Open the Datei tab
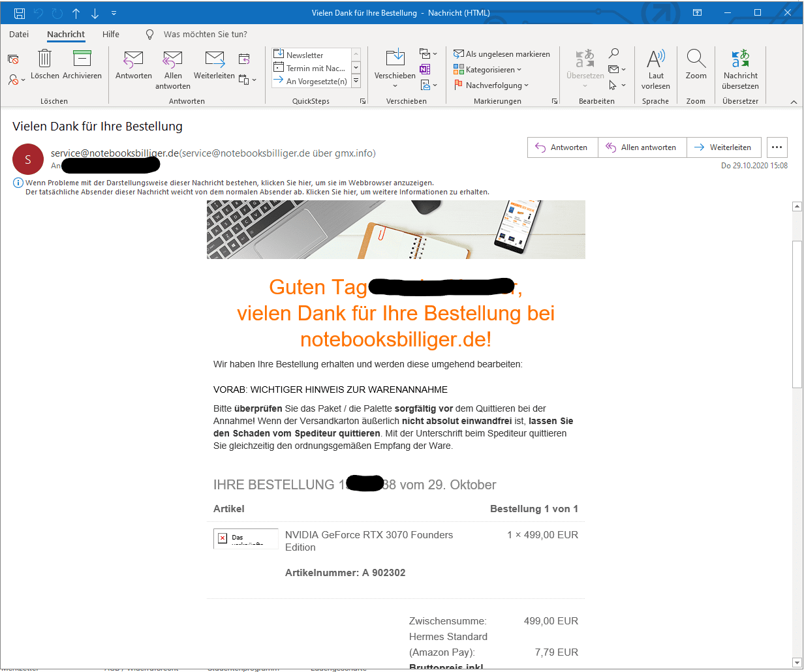 [19, 34]
